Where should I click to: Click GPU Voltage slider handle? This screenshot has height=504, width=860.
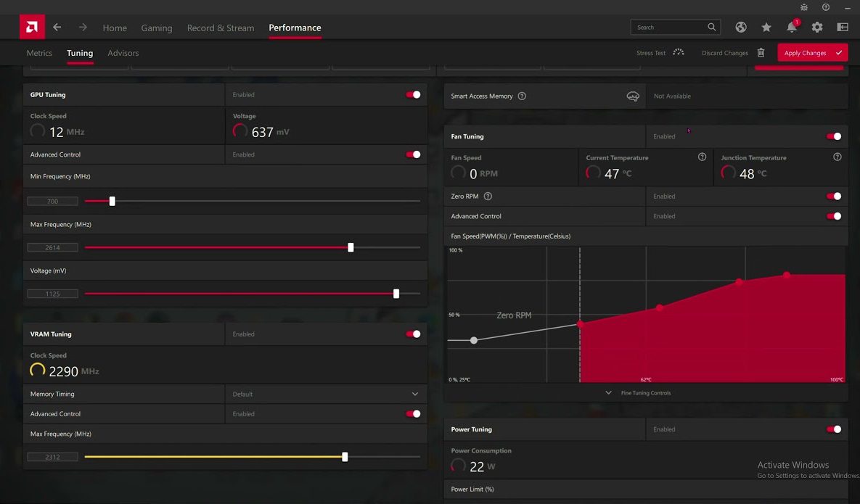pyautogui.click(x=396, y=294)
